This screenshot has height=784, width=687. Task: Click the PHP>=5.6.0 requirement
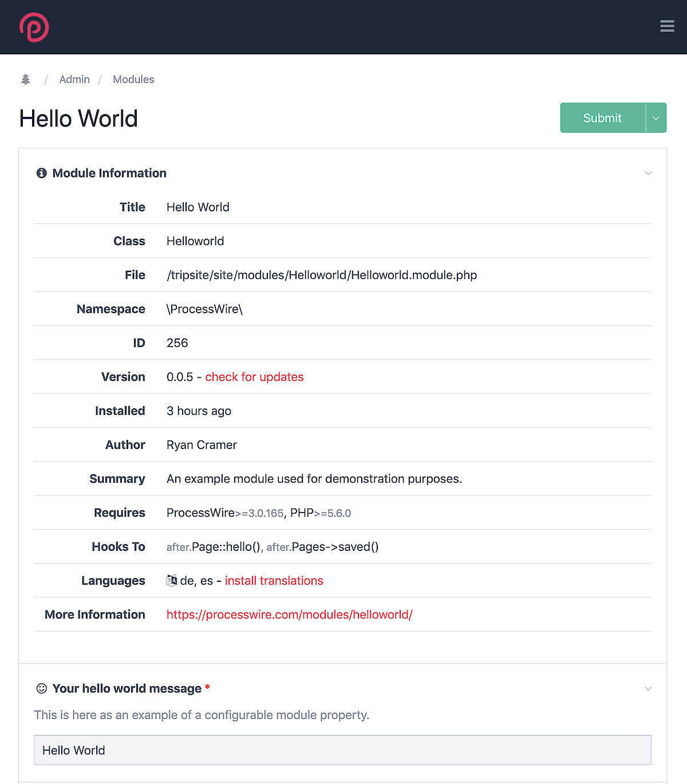click(x=321, y=513)
